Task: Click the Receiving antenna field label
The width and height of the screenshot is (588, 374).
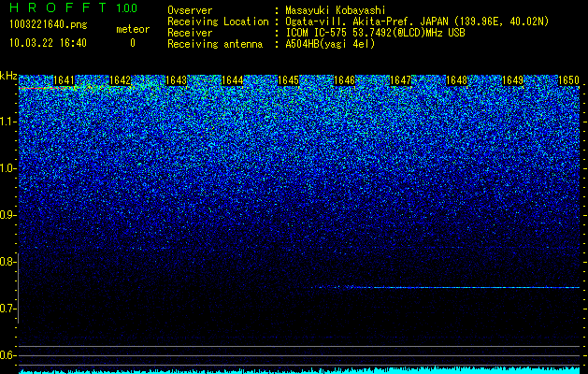Action: click(x=215, y=44)
